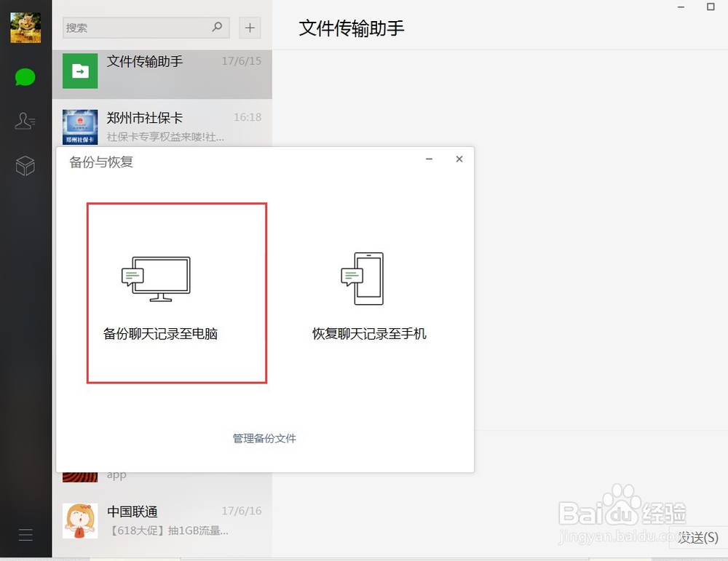Open the Contacts list icon

coord(25,121)
